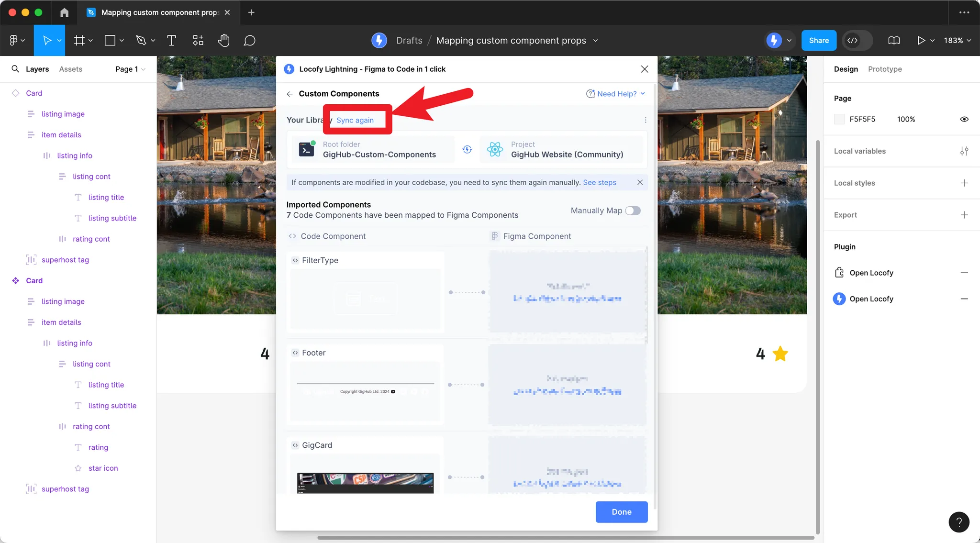Viewport: 980px width, 543px height.
Task: Open the comment tool
Action: [x=250, y=40]
